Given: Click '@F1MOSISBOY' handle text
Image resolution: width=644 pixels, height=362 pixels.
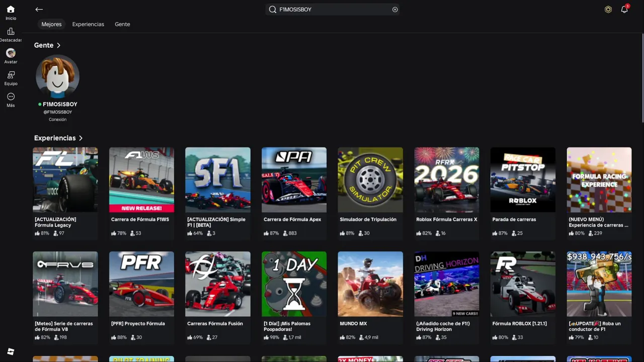Looking at the screenshot, I should click(57, 112).
